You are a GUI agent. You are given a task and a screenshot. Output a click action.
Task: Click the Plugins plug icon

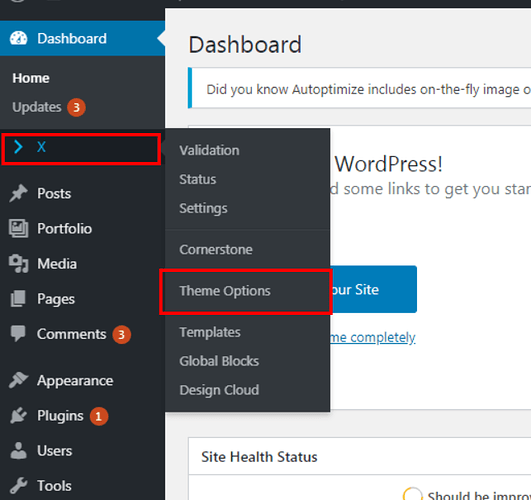pos(18,416)
